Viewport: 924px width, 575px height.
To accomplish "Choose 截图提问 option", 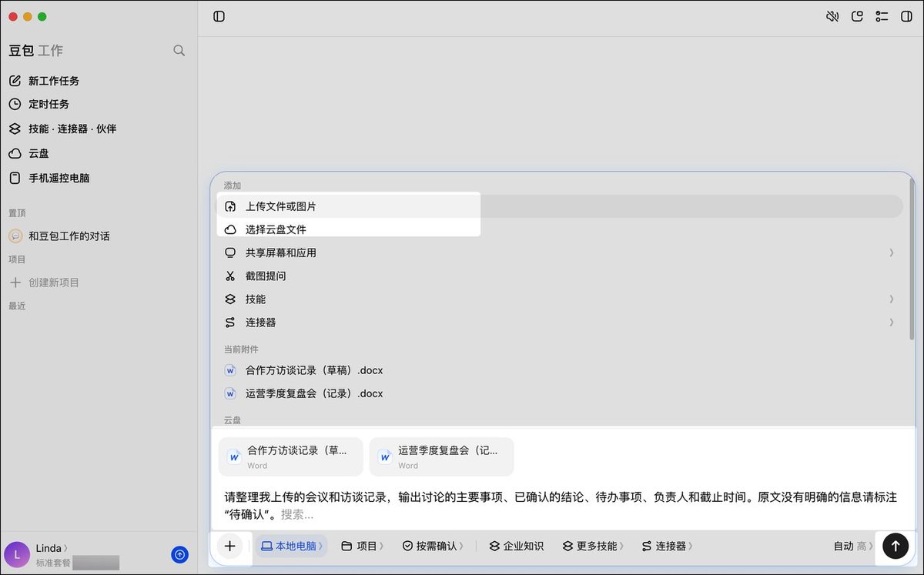I will click(560, 276).
